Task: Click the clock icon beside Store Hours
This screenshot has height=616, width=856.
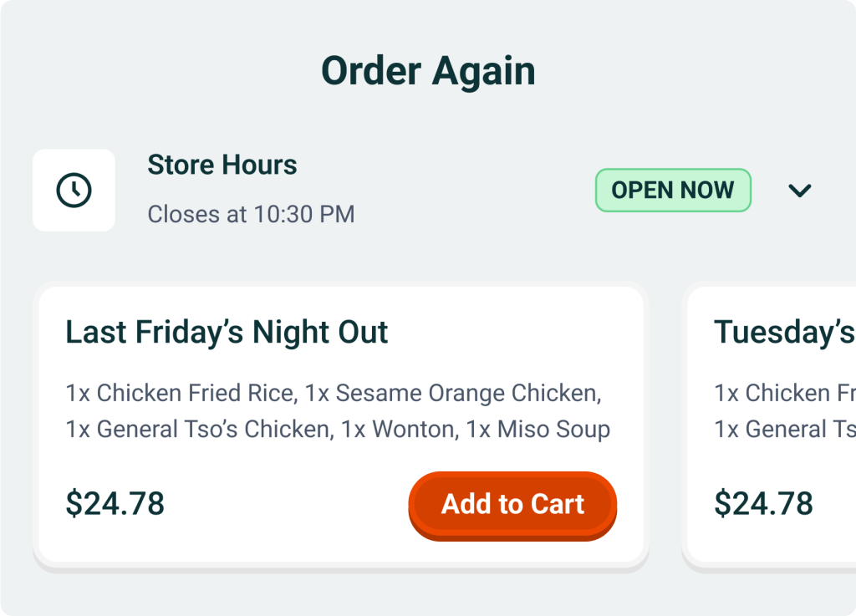Action: [74, 191]
